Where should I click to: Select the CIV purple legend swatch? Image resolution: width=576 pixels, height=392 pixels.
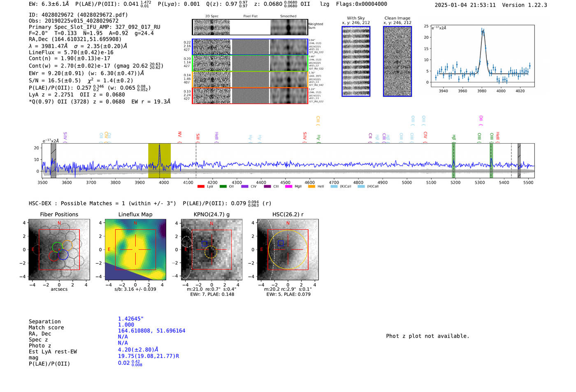[245, 186]
